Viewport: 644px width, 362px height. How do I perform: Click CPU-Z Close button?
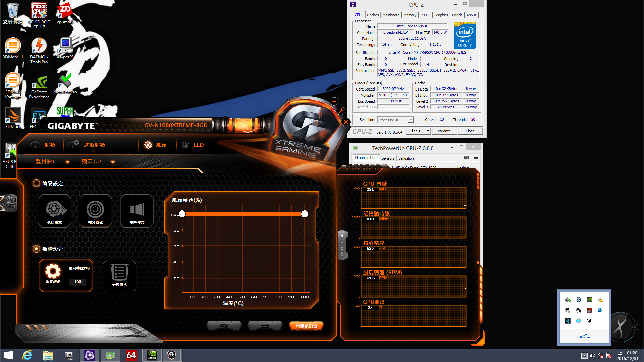(470, 131)
